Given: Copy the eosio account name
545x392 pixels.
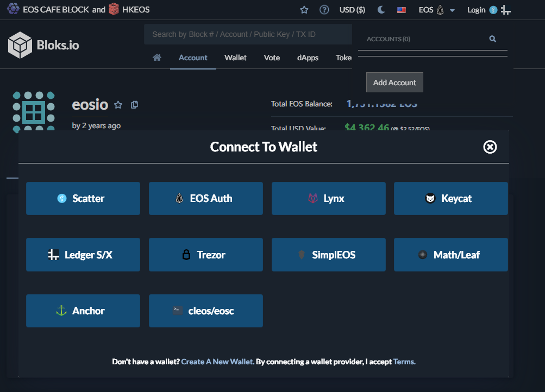Looking at the screenshot, I should point(135,105).
